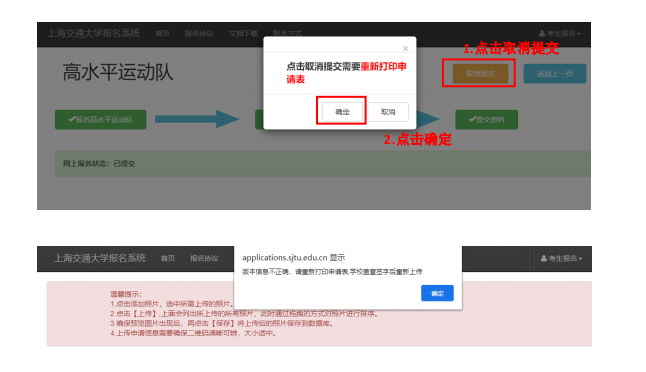The image size is (646, 372).
Task: Click the lower 上海交通大学报名系统 brand link
Action: pyautogui.click(x=100, y=258)
